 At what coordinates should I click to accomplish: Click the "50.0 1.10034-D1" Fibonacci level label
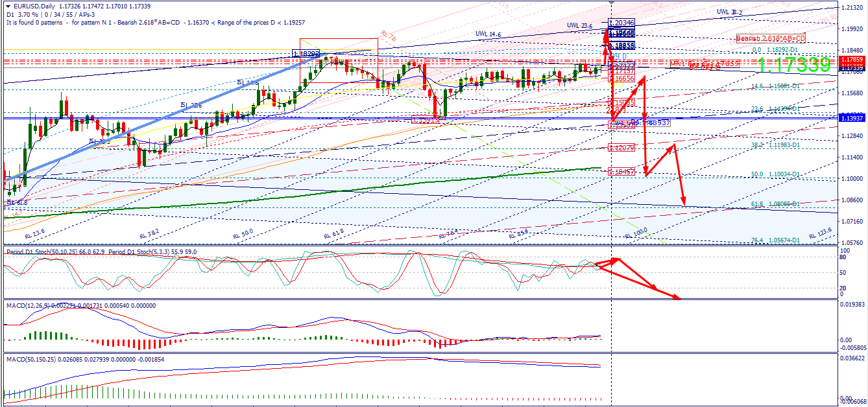pyautogui.click(x=774, y=174)
